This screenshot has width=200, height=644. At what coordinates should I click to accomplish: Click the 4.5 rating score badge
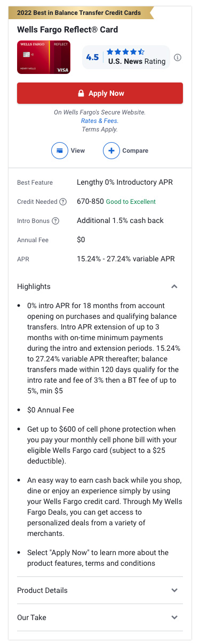92,57
